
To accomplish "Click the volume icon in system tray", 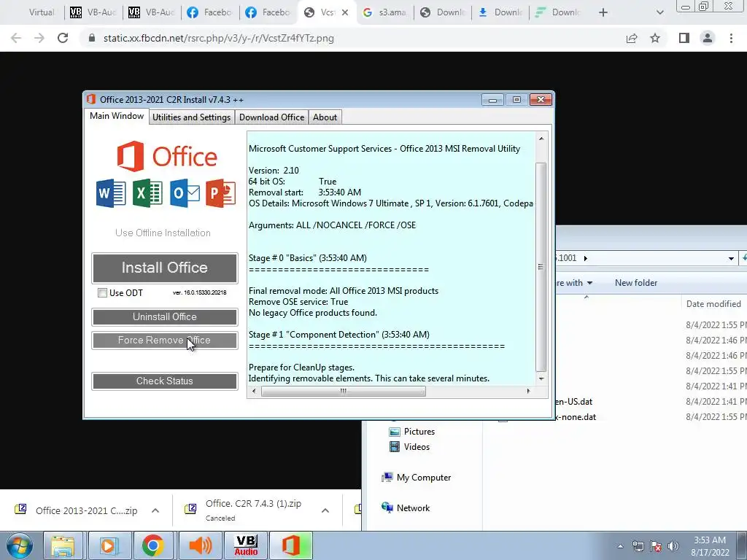I will click(x=673, y=546).
